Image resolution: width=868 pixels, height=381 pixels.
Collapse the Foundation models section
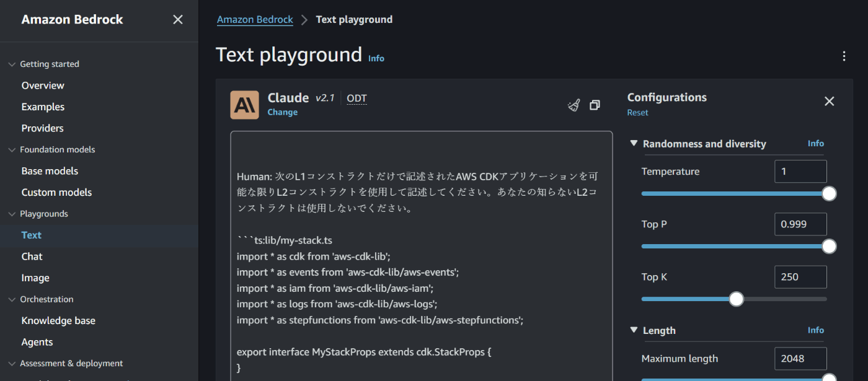(x=12, y=150)
